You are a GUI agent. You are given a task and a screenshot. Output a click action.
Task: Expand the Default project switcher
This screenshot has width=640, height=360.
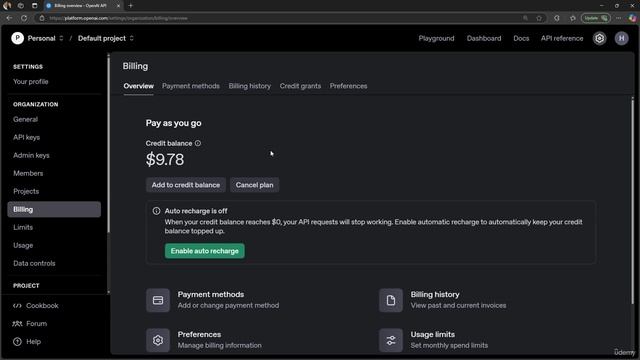[131, 38]
